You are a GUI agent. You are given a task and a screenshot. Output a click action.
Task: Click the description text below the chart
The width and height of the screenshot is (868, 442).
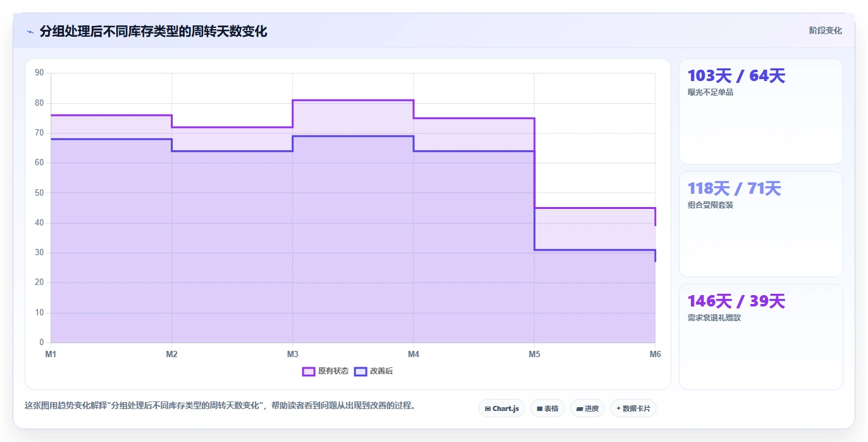[x=220, y=406]
